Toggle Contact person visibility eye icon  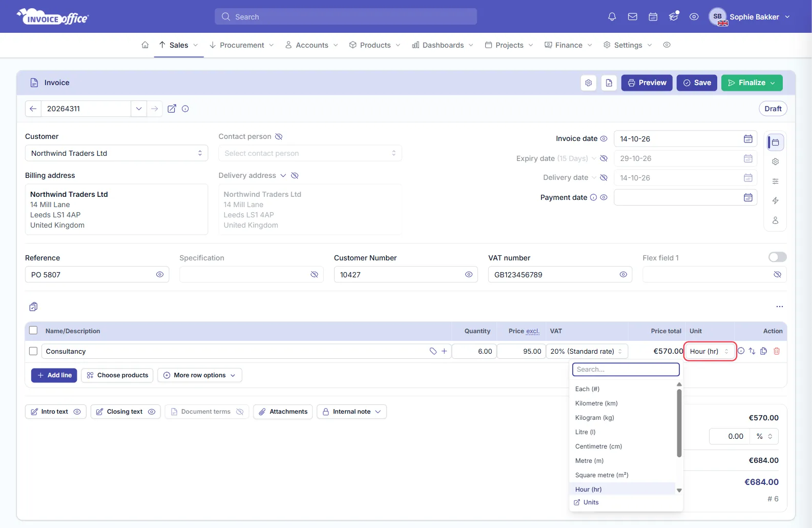coord(279,137)
